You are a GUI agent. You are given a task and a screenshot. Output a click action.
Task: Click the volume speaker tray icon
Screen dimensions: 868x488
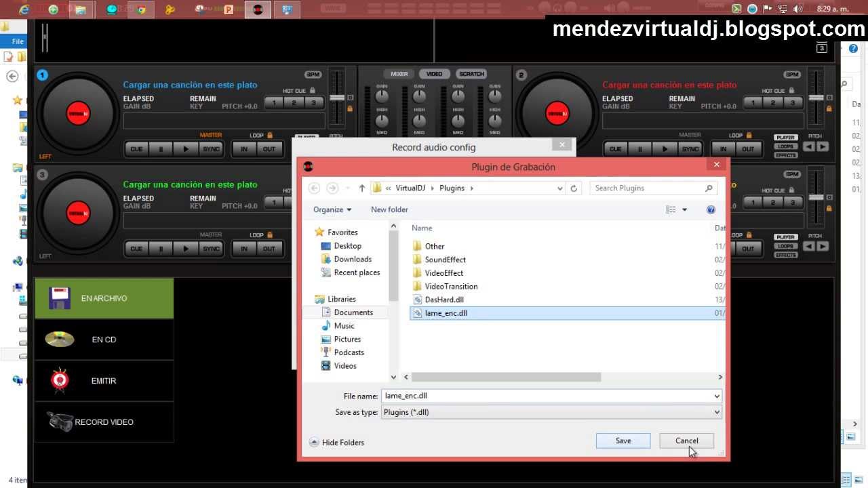pos(798,9)
